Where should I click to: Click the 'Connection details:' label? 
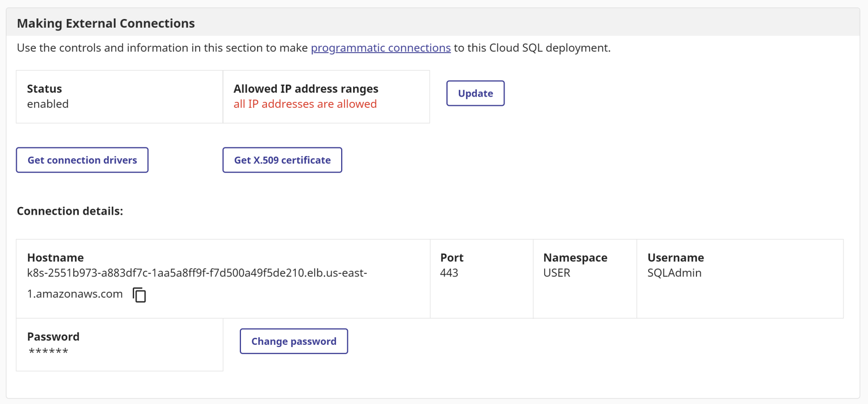[x=70, y=211]
